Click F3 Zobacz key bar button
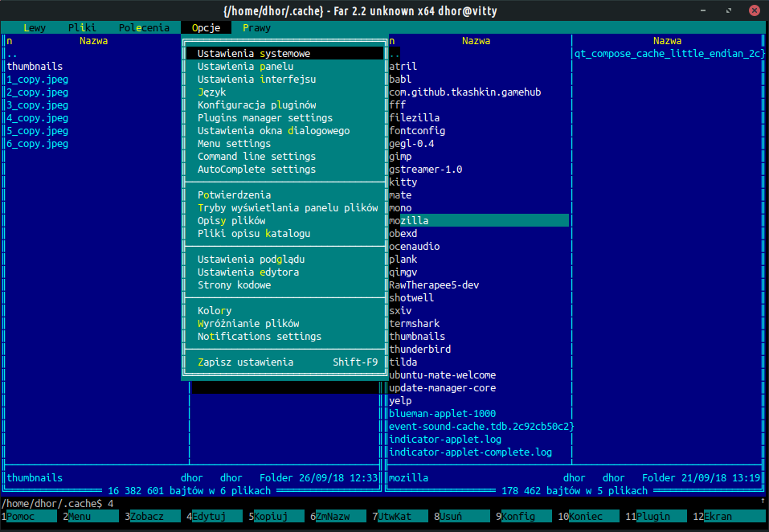This screenshot has width=769, height=532. coord(153,516)
